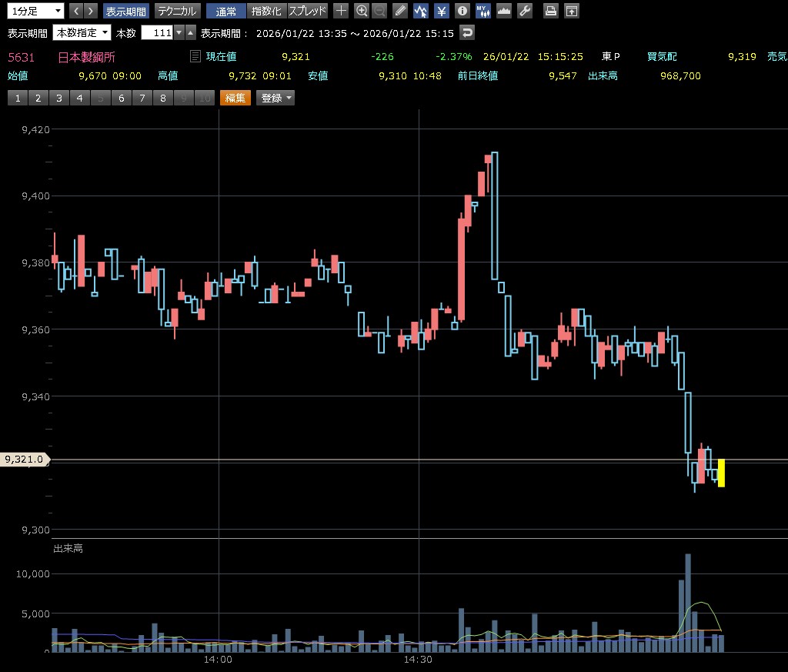Toggle the 通常 display mode
788x672 pixels.
tap(226, 11)
